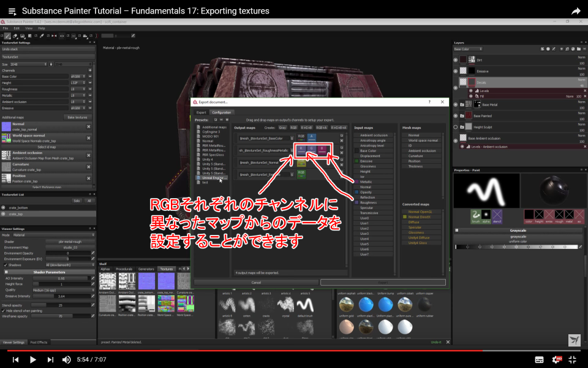Screen dimensions: 588x368
Task: Adjust the Stencil opacity slider
Action: [61, 305]
